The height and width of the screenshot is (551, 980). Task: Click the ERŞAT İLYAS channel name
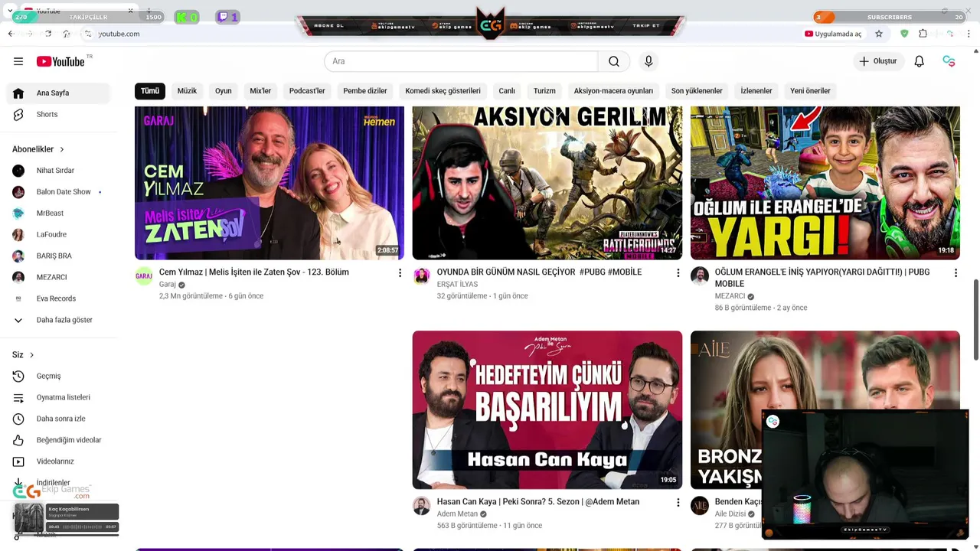pos(457,285)
